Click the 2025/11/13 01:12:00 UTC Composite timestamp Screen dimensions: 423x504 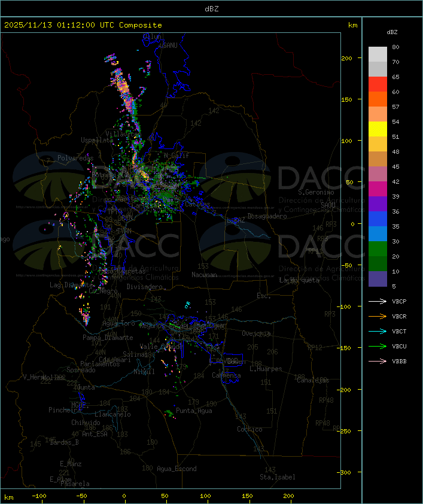(83, 25)
